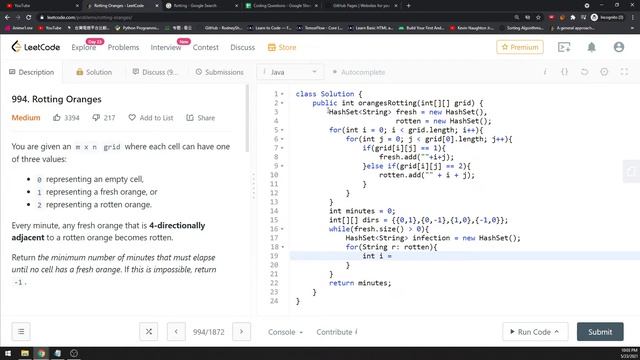
Task: Click the problem counter 994/1872
Action: coord(209,332)
